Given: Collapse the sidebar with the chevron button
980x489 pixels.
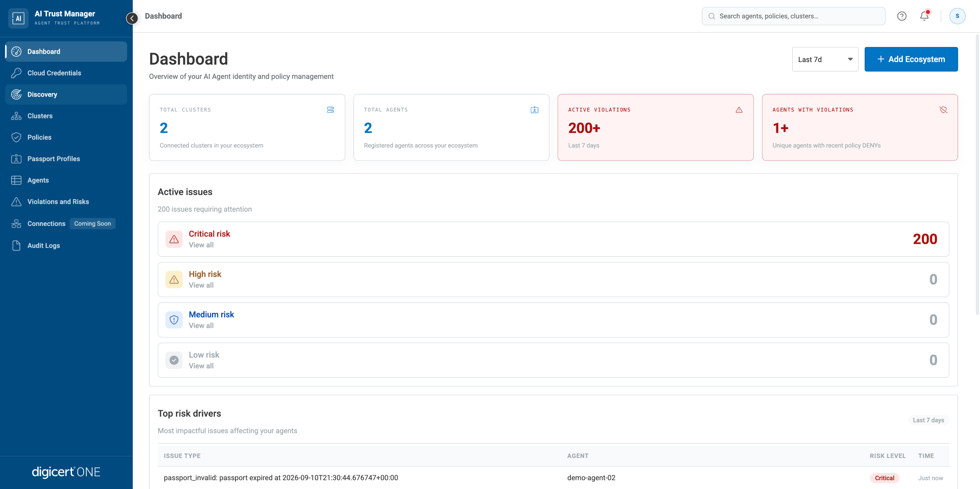Looking at the screenshot, I should pos(132,18).
